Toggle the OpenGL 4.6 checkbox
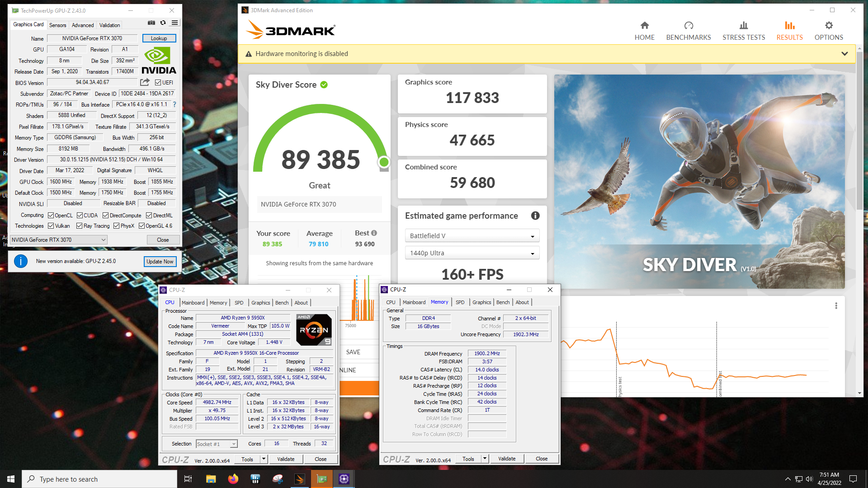The width and height of the screenshot is (868, 488). [x=142, y=226]
